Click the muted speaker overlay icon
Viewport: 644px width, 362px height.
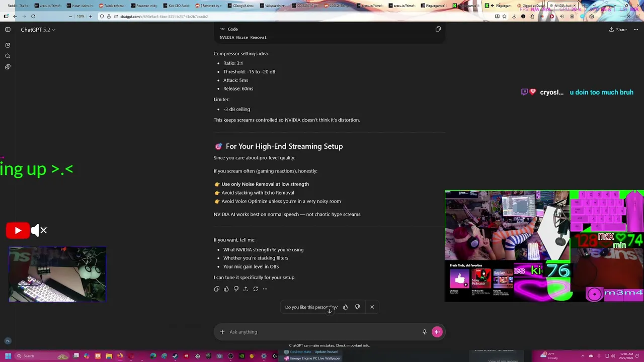click(x=39, y=231)
